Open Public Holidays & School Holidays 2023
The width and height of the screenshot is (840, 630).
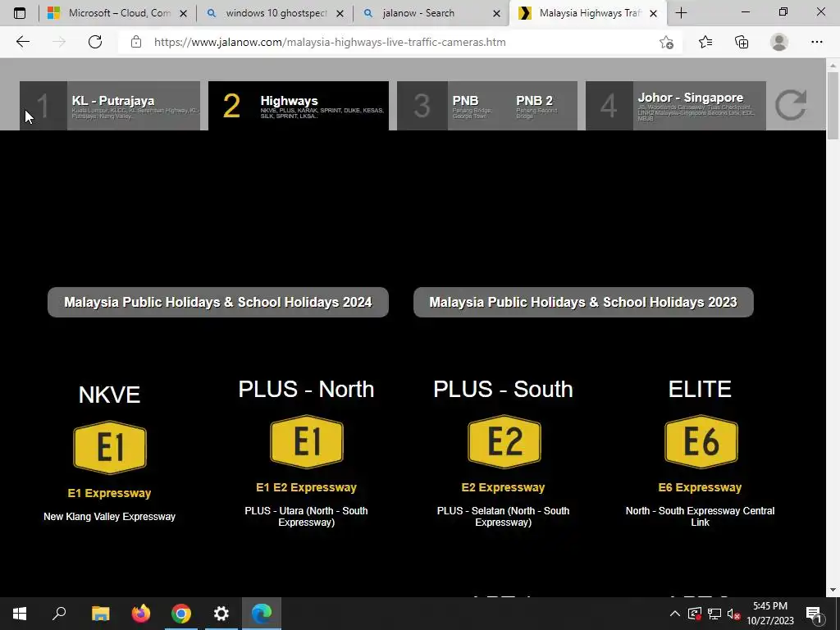click(583, 302)
